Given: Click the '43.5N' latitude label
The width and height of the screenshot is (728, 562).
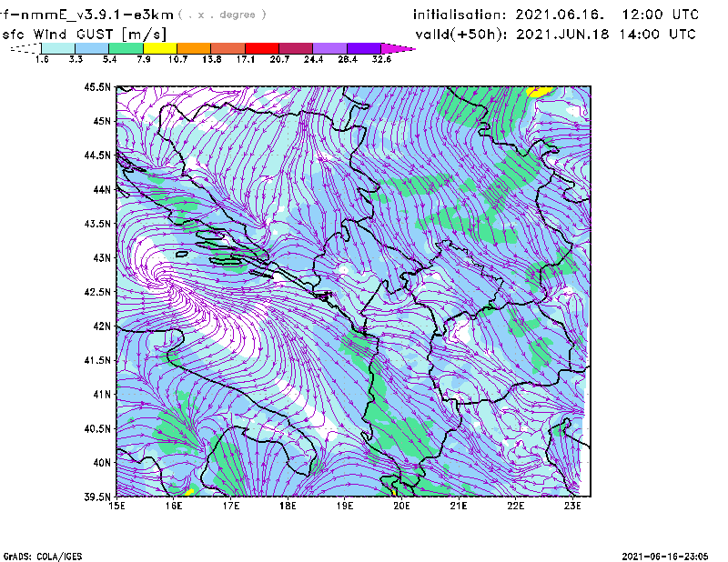Looking at the screenshot, I should pyautogui.click(x=97, y=224).
